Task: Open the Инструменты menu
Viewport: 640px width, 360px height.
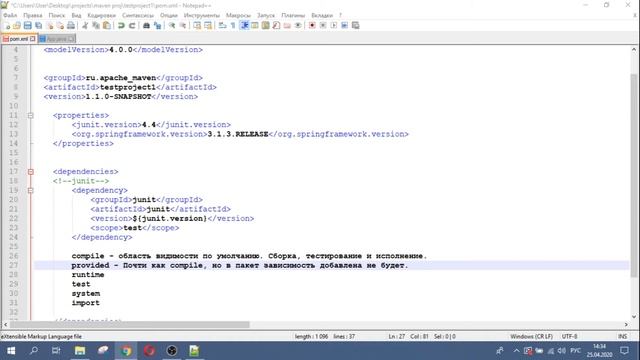Action: pos(202,15)
